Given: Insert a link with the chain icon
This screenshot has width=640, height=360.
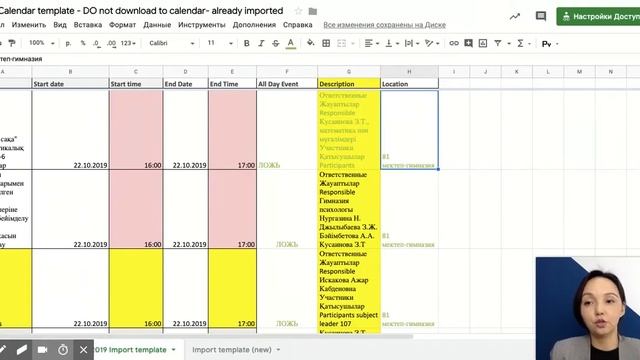Looking at the screenshot, I should point(454,43).
